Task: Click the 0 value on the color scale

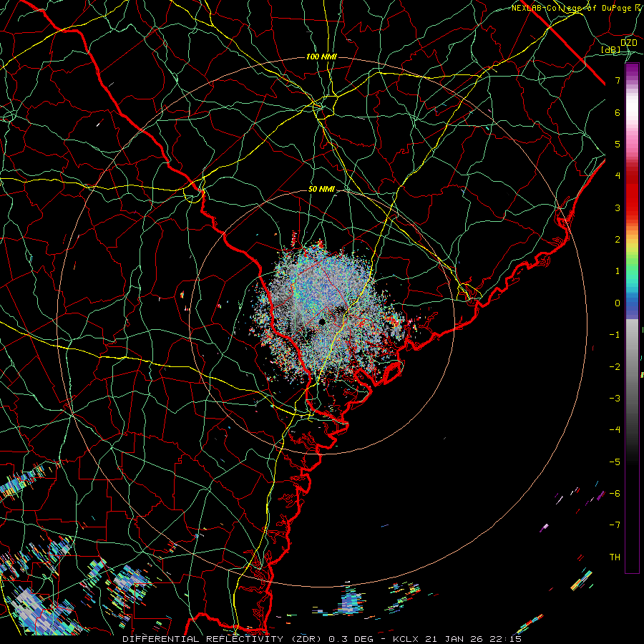Action: click(618, 303)
